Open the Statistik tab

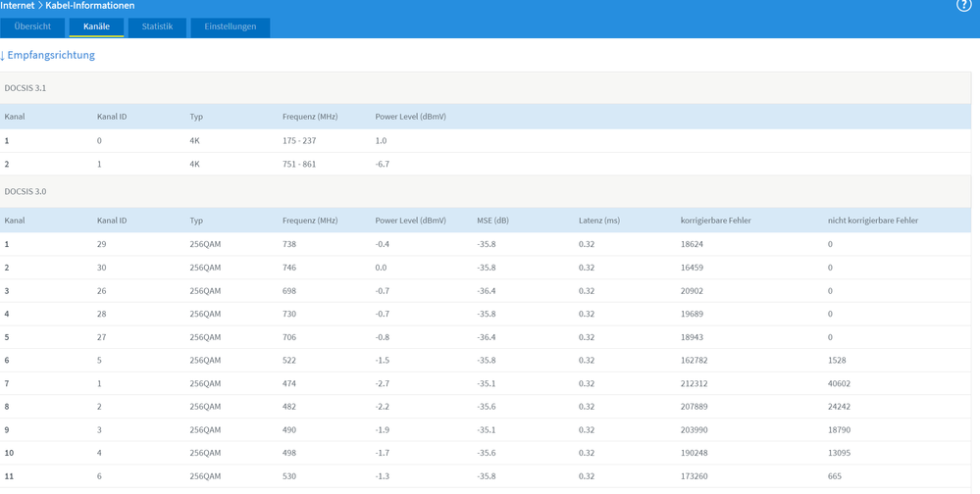157,26
